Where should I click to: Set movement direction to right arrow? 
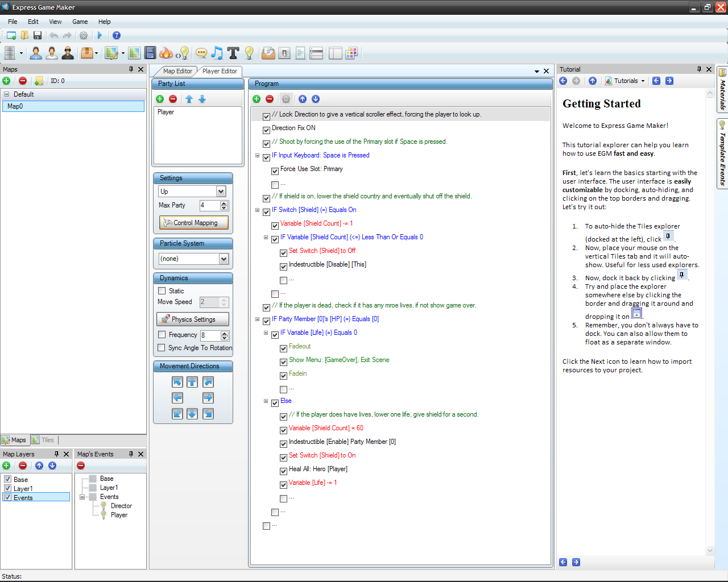coord(208,398)
